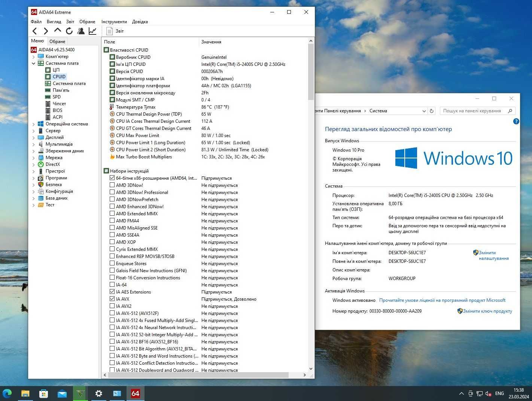Click Змінити налаштування link
Viewport: 532px width, 401px height.
493,255
